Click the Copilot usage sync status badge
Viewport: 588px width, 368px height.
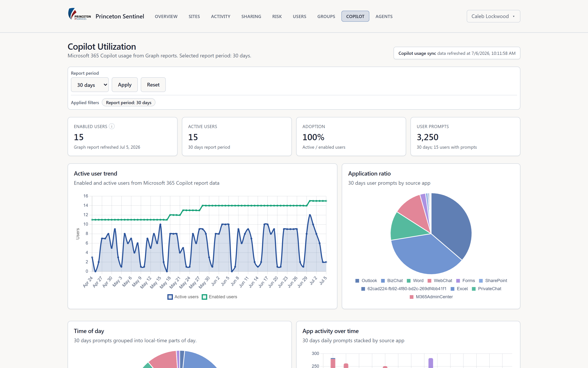(457, 53)
